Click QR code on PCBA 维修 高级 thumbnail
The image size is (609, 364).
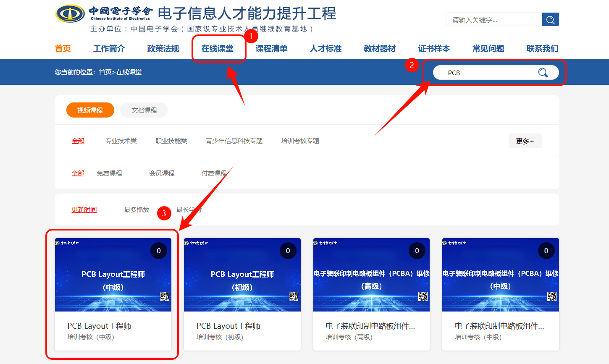point(423,297)
